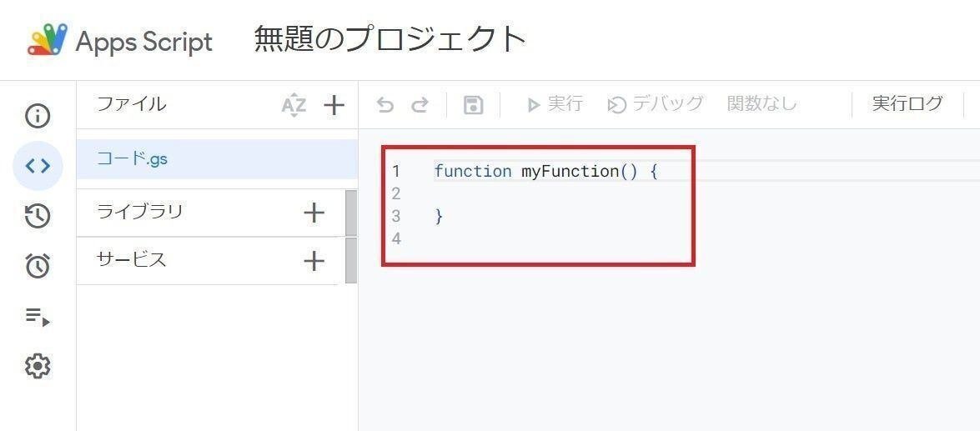Open the project Overview info icon
The width and height of the screenshot is (980, 431).
pyautogui.click(x=38, y=116)
